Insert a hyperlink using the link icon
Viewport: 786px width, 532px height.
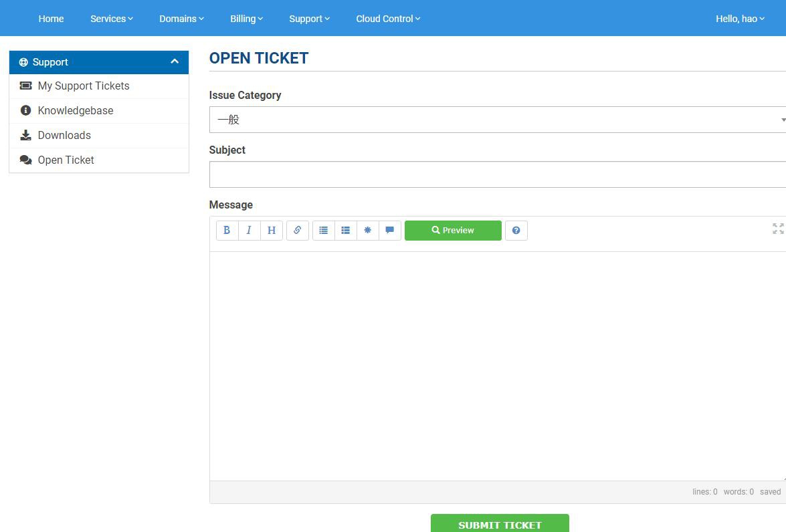point(298,231)
